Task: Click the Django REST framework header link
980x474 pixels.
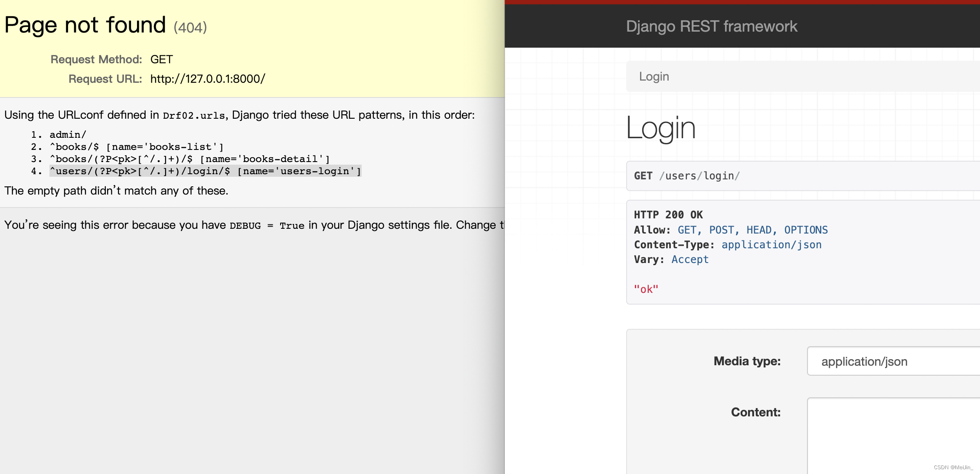Action: (x=712, y=26)
